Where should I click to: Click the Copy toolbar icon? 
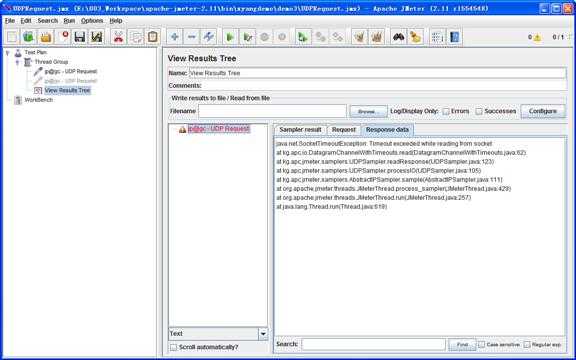(136, 37)
